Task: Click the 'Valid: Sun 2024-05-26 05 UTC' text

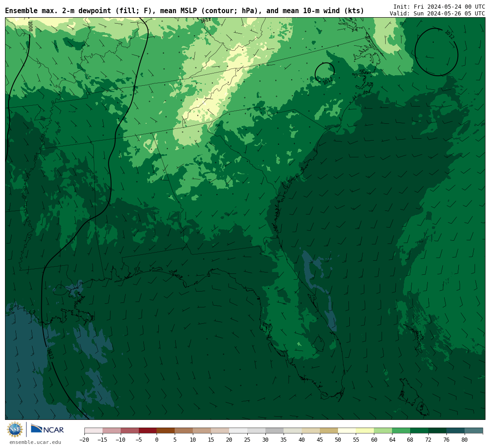Action: 437,14
